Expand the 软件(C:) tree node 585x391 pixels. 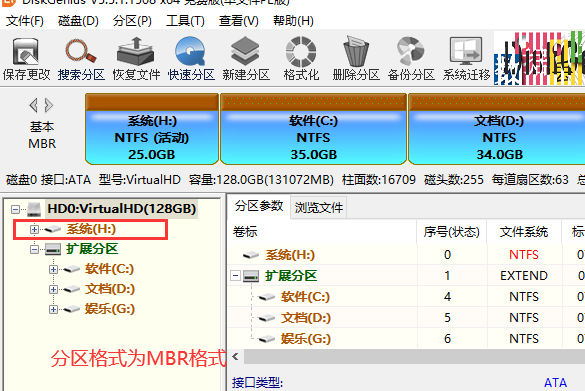[53, 269]
